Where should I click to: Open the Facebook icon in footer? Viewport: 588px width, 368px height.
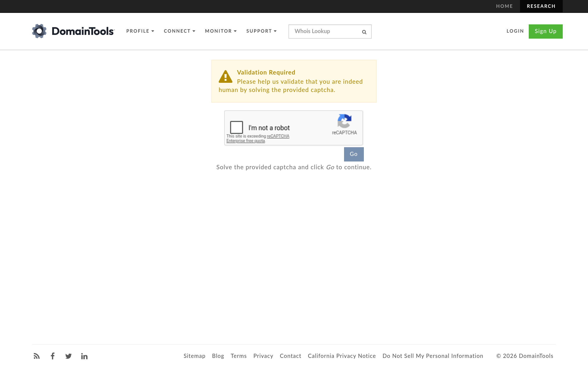[x=52, y=356]
